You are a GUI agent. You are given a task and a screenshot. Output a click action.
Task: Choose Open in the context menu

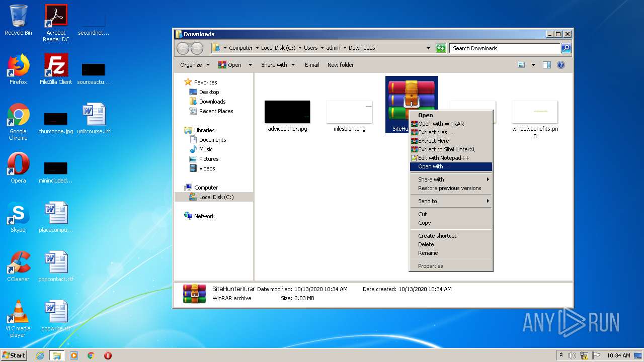click(451, 115)
